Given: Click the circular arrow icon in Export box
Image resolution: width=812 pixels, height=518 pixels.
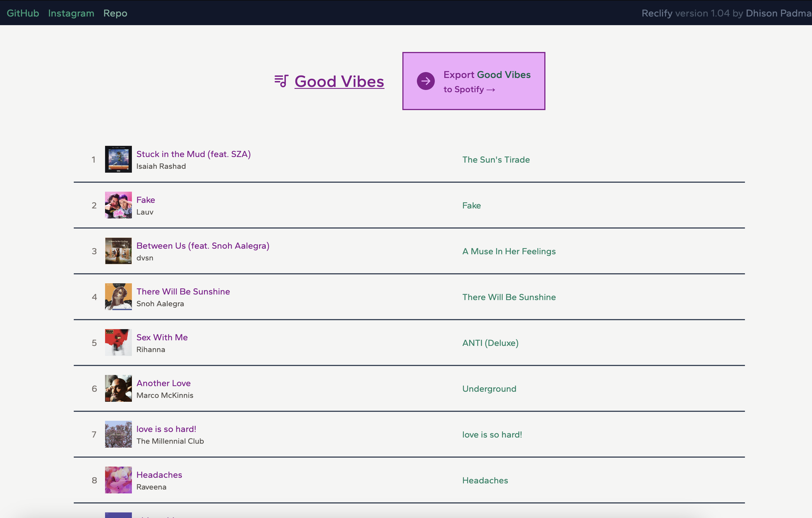Looking at the screenshot, I should tap(426, 81).
